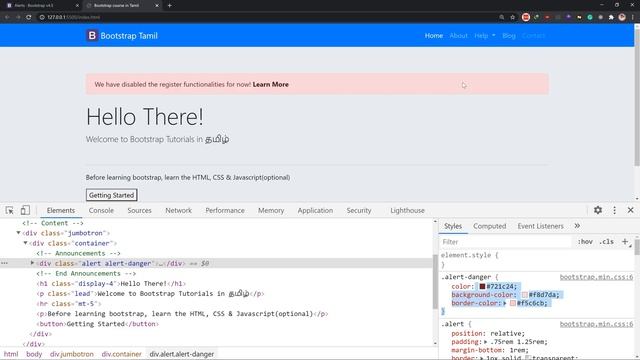Reload the page with the browser refresh icon
Viewport: 640px width, 360px height.
click(29, 17)
